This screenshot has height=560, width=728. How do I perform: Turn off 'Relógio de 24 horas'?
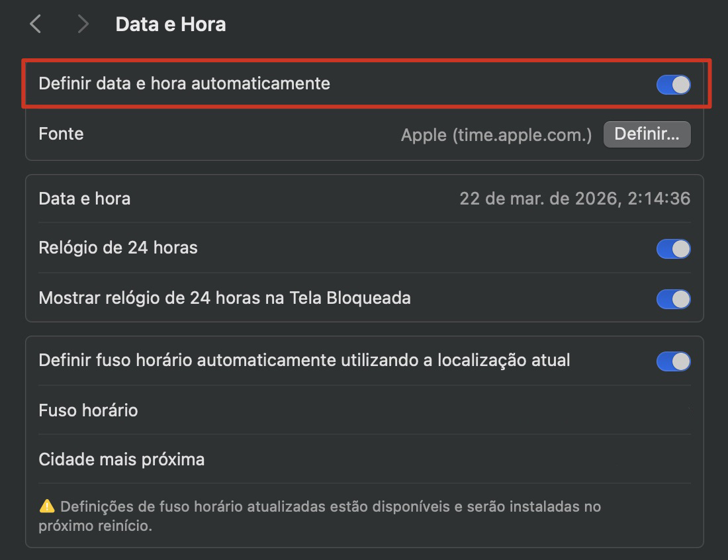point(673,249)
